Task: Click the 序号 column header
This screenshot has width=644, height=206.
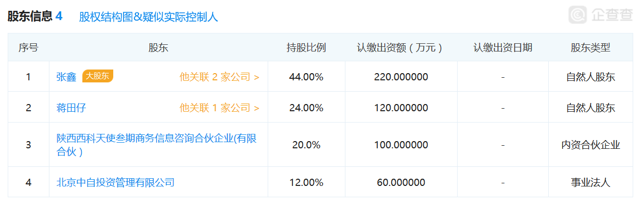Action: tap(28, 48)
